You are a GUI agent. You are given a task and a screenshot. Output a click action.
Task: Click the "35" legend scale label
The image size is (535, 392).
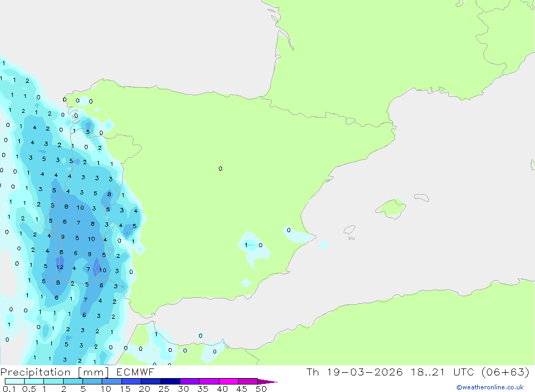click(203, 389)
